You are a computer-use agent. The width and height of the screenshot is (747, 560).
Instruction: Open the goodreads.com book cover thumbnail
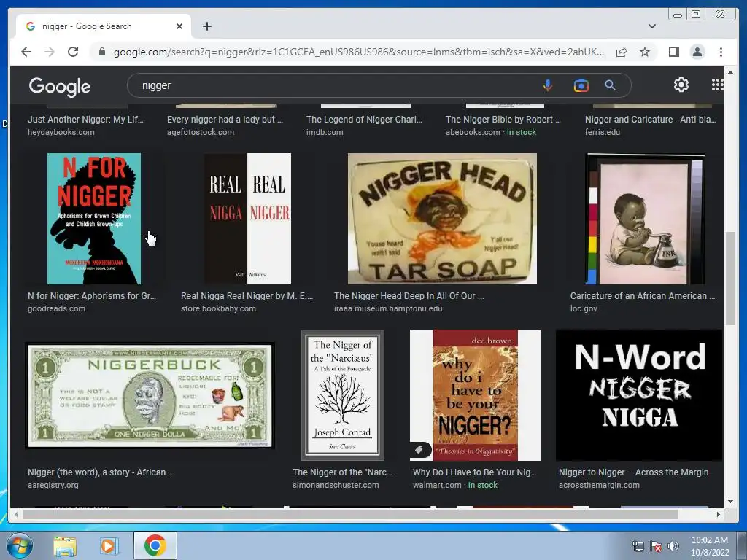94,219
